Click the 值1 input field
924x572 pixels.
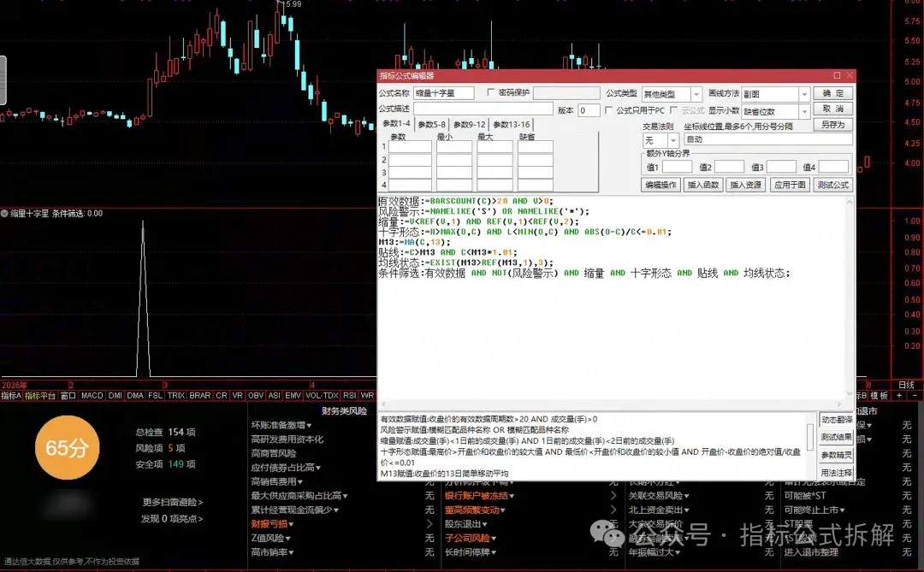pos(677,167)
